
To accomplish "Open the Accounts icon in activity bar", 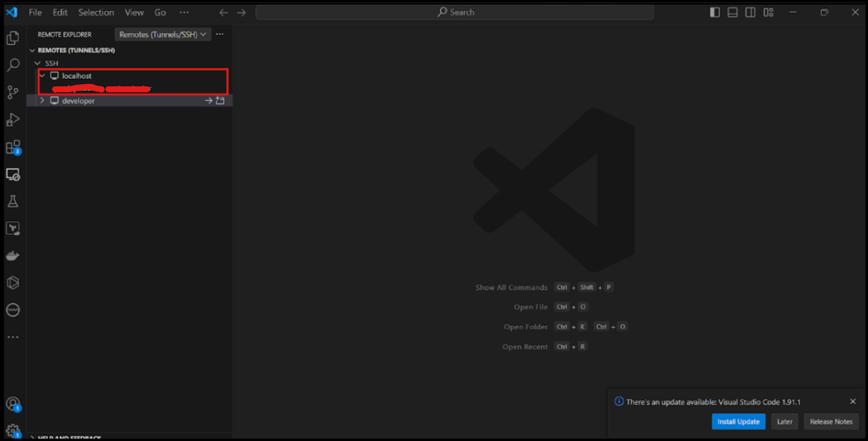I will click(x=13, y=404).
